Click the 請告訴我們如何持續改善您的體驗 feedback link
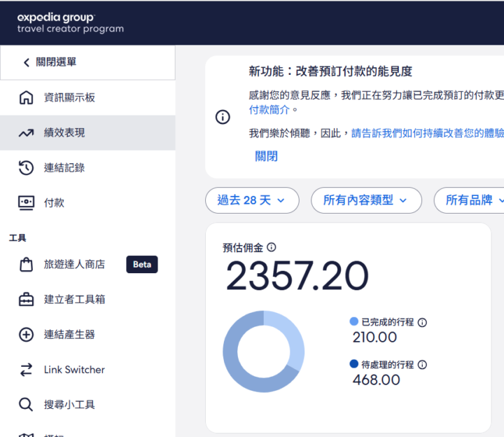The width and height of the screenshot is (504, 437). click(x=428, y=133)
